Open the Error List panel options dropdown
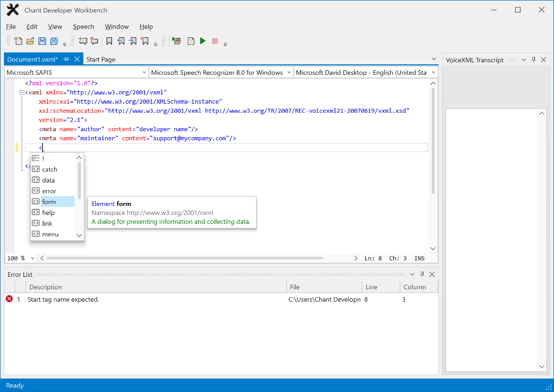Screen dimensions: 554x392 click(x=412, y=274)
